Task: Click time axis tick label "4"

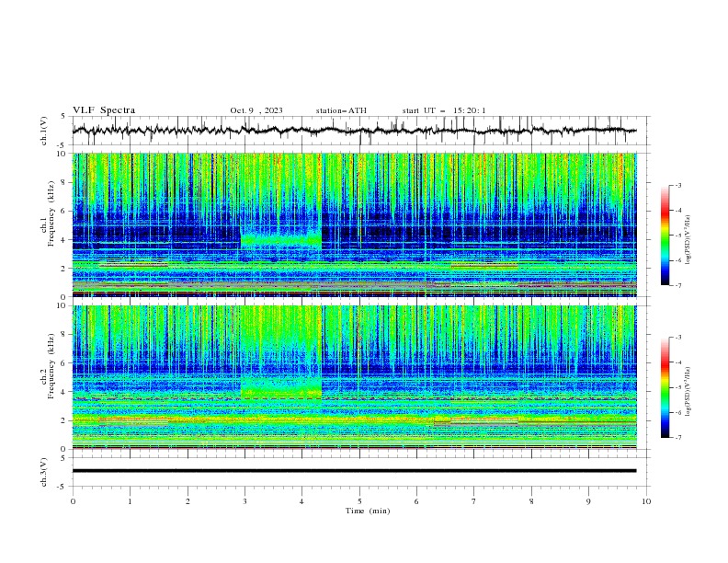Action: pos(301,501)
